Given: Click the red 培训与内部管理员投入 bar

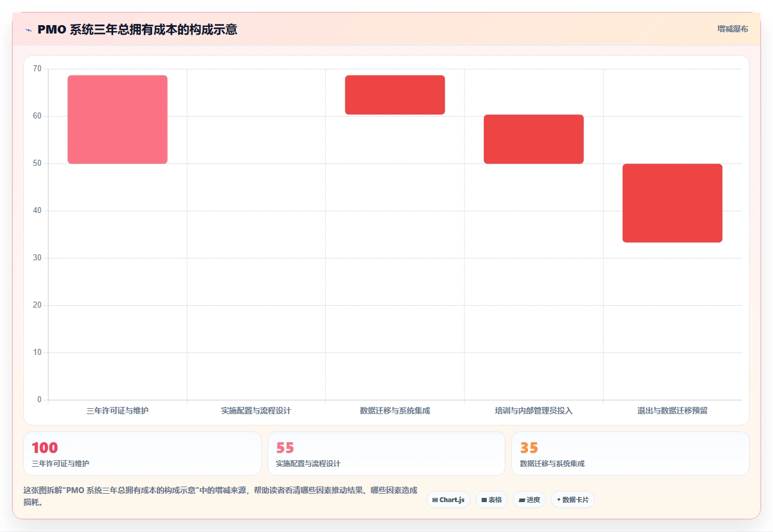Looking at the screenshot, I should click(533, 139).
